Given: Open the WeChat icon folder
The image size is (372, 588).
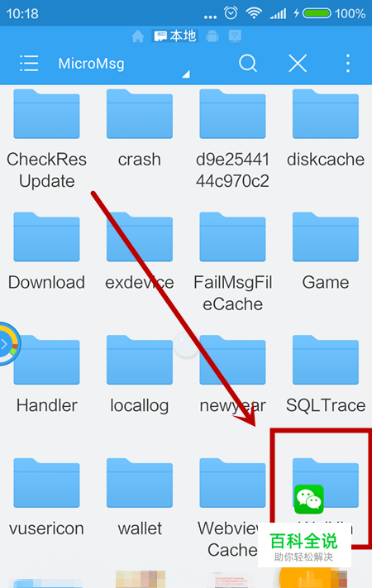Looking at the screenshot, I should pos(326,486).
